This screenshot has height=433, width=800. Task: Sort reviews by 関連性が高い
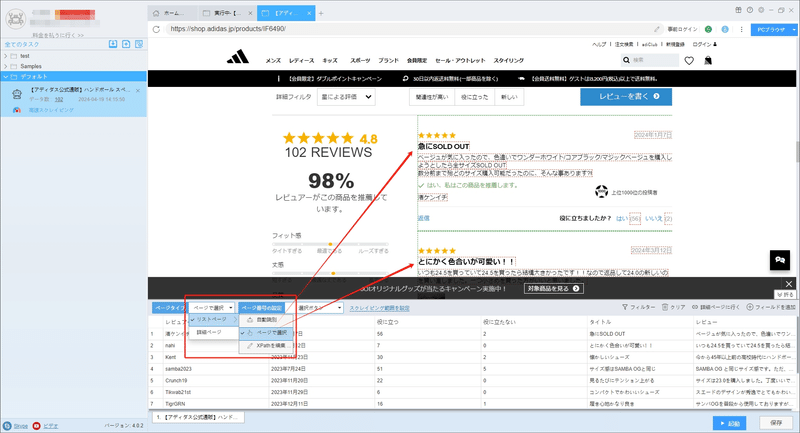[431, 97]
